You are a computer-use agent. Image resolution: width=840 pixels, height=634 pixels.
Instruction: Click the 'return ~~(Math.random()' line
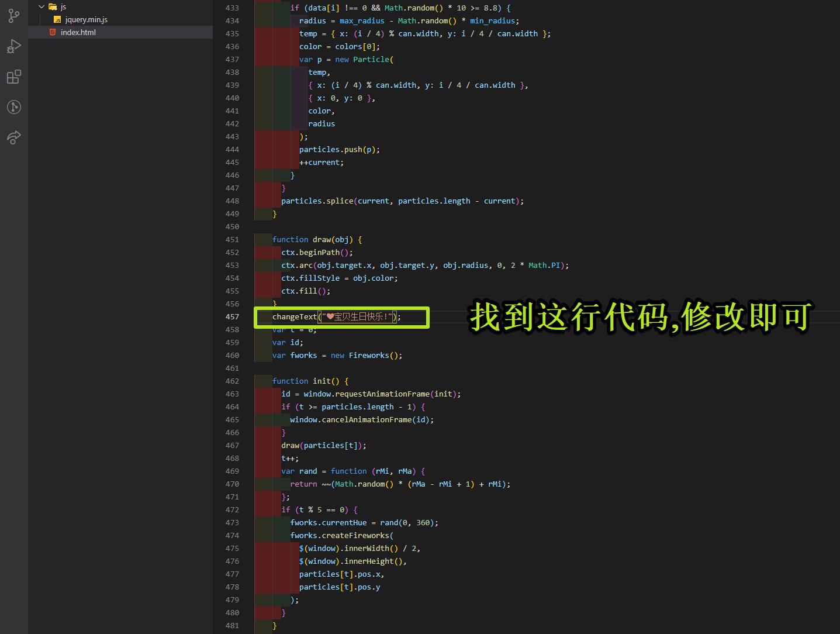click(x=400, y=484)
